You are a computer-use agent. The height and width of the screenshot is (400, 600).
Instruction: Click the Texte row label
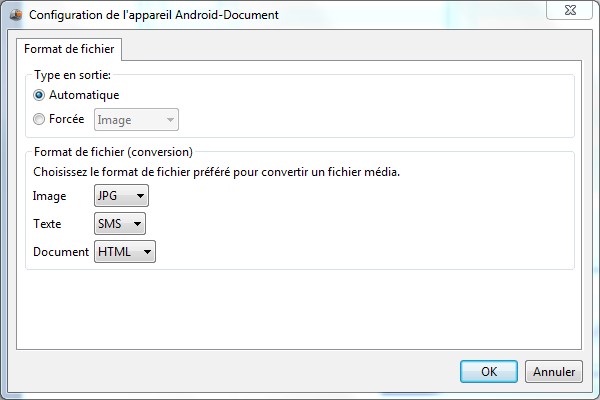(48, 224)
